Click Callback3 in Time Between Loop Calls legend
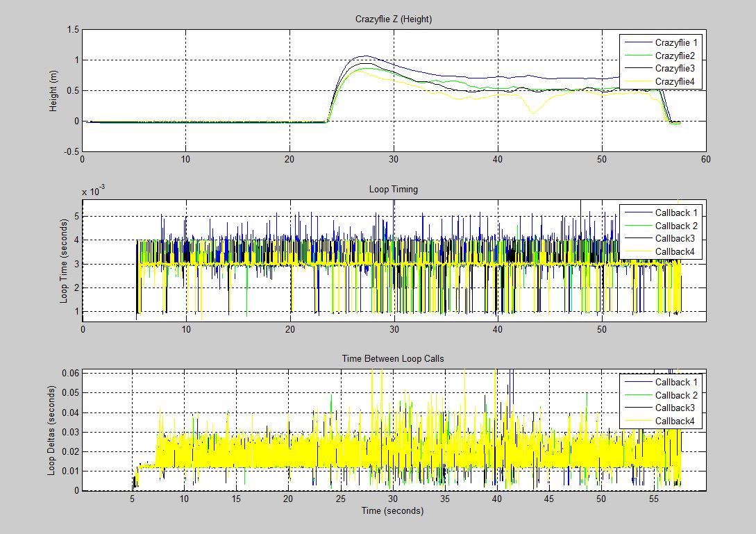This screenshot has height=534, width=756. point(675,408)
